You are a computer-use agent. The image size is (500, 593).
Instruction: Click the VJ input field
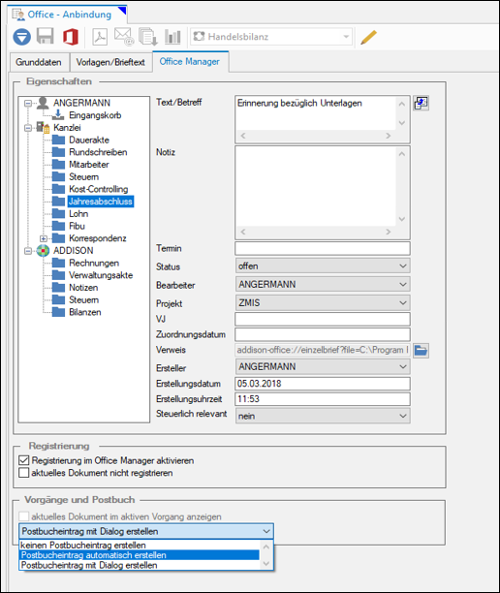[x=322, y=319]
